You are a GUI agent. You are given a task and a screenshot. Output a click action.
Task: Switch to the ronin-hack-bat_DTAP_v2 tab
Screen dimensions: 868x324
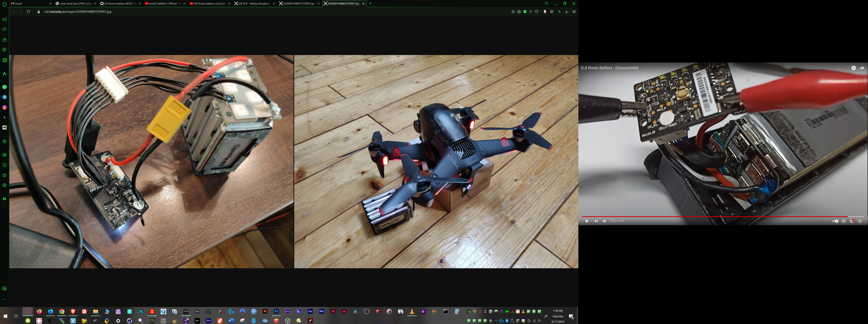[x=76, y=3]
